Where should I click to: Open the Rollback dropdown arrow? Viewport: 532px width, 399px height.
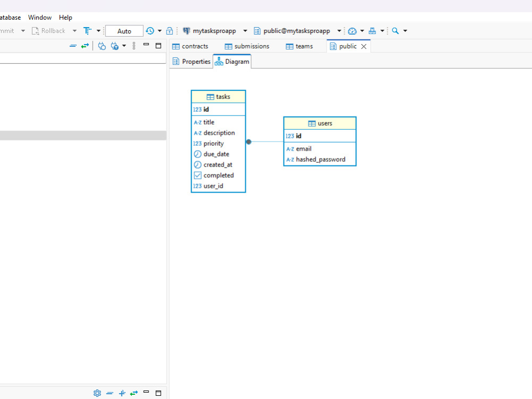pyautogui.click(x=74, y=31)
